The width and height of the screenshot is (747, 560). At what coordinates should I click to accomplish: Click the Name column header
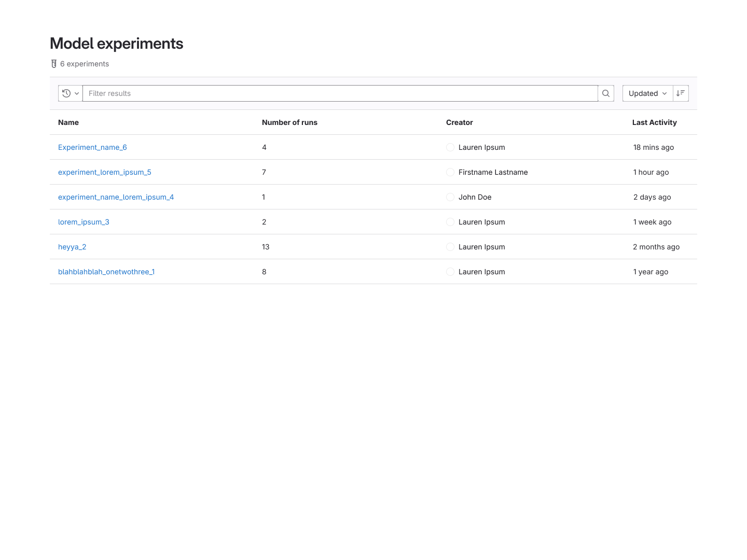[x=68, y=122]
